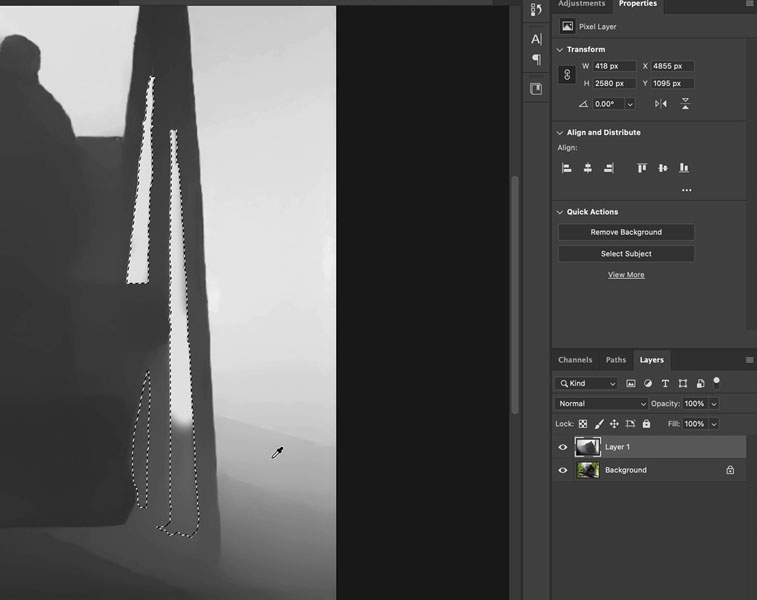Open more align options (three dots)
The image size is (757, 600).
tap(687, 190)
